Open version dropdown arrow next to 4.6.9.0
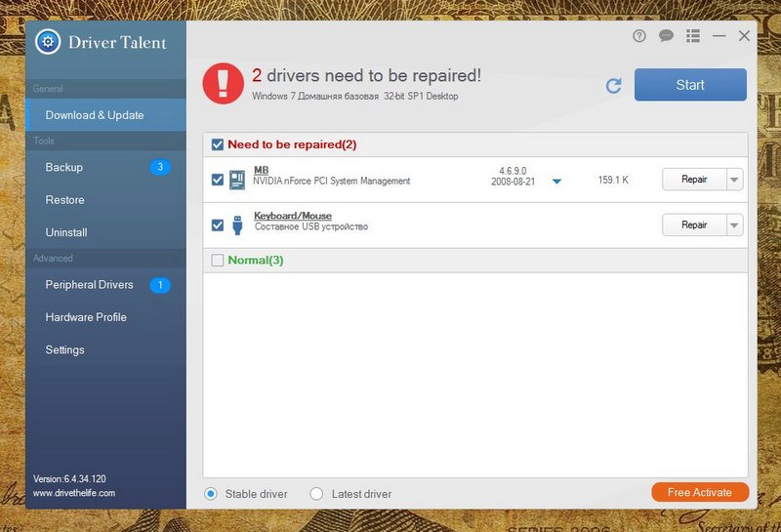 [556, 182]
